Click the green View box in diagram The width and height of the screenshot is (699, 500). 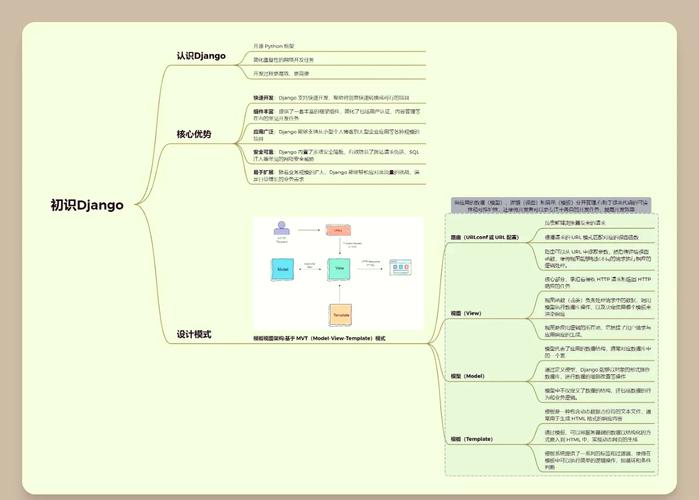click(339, 269)
